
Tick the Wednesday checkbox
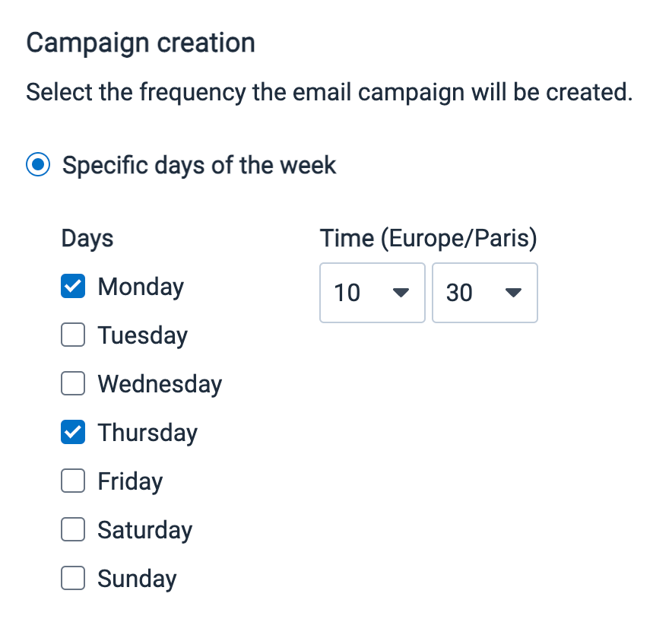(x=73, y=384)
